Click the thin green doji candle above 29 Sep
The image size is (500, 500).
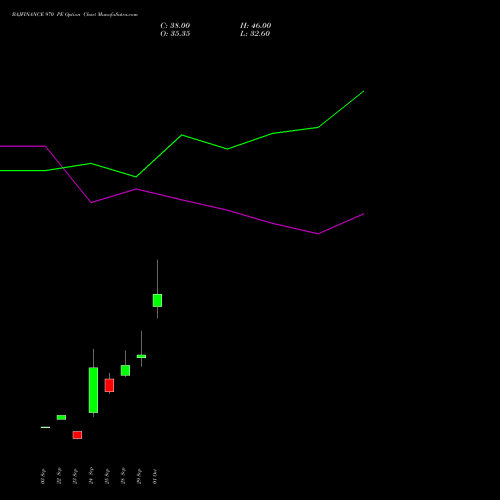141,356
